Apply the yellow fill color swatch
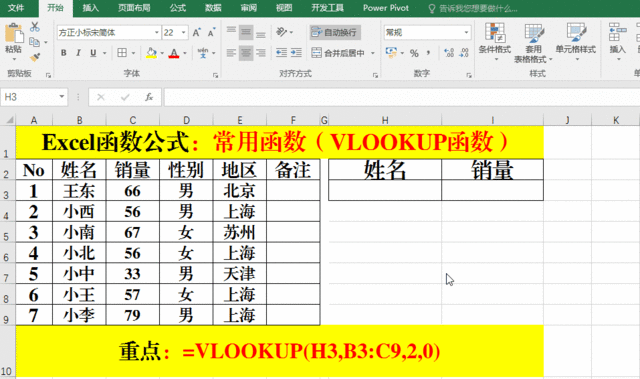This screenshot has width=640, height=379. point(151,53)
